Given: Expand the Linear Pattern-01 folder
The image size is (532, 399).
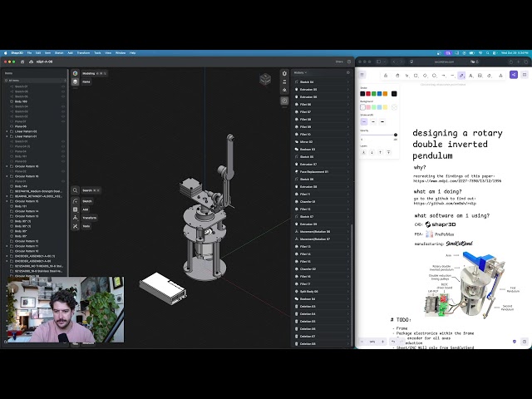Looking at the screenshot, I should (x=7, y=136).
